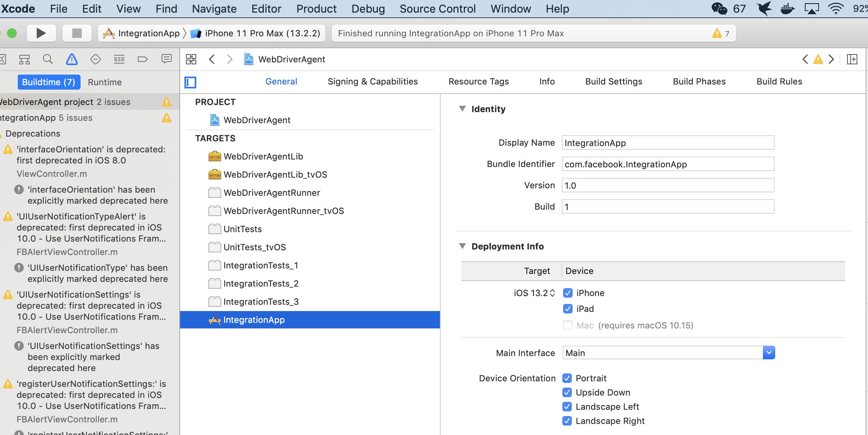Hide the project and targets list
Viewport: 868px width, 435px height.
(x=190, y=82)
